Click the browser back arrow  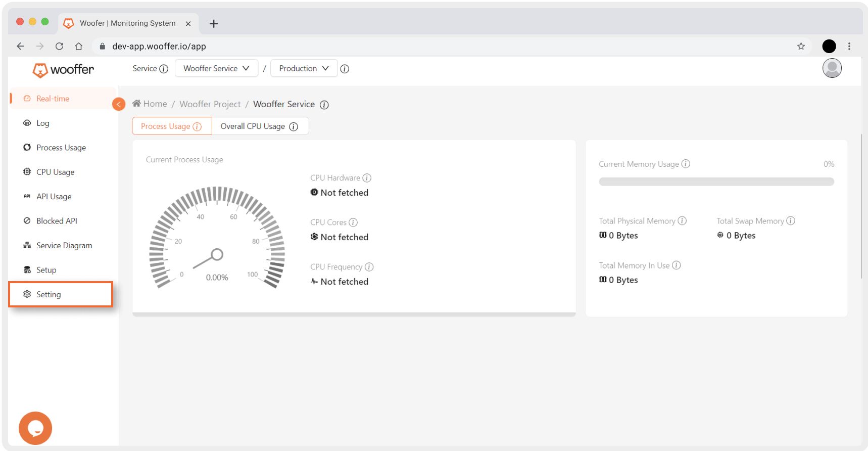20,46
